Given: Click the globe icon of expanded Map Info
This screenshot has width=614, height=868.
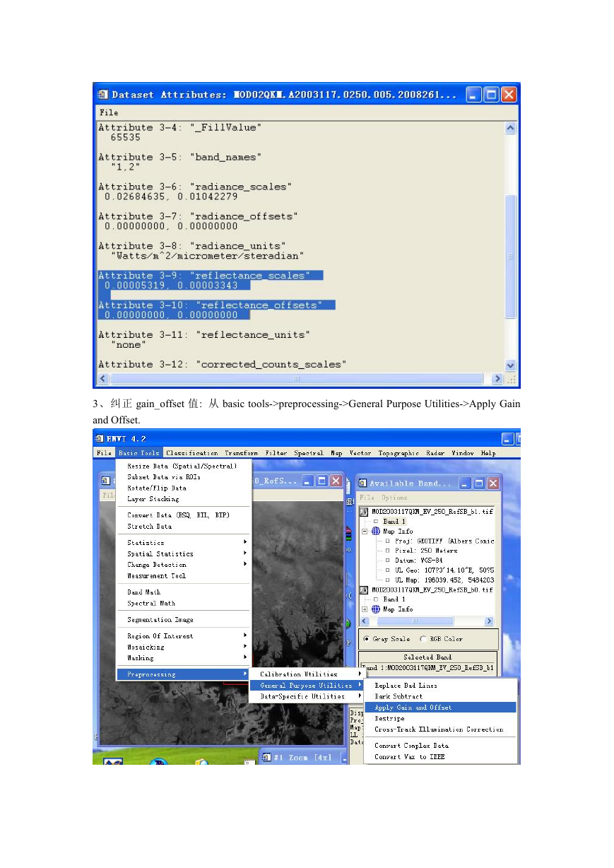Looking at the screenshot, I should tap(376, 531).
